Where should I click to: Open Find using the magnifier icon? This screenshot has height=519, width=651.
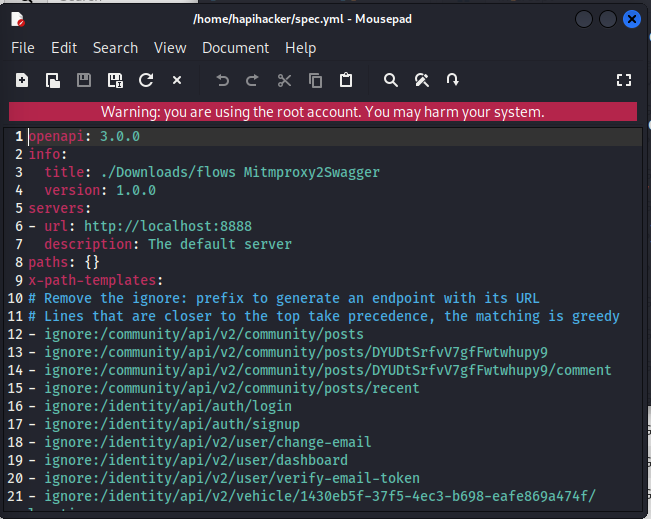[x=391, y=80]
